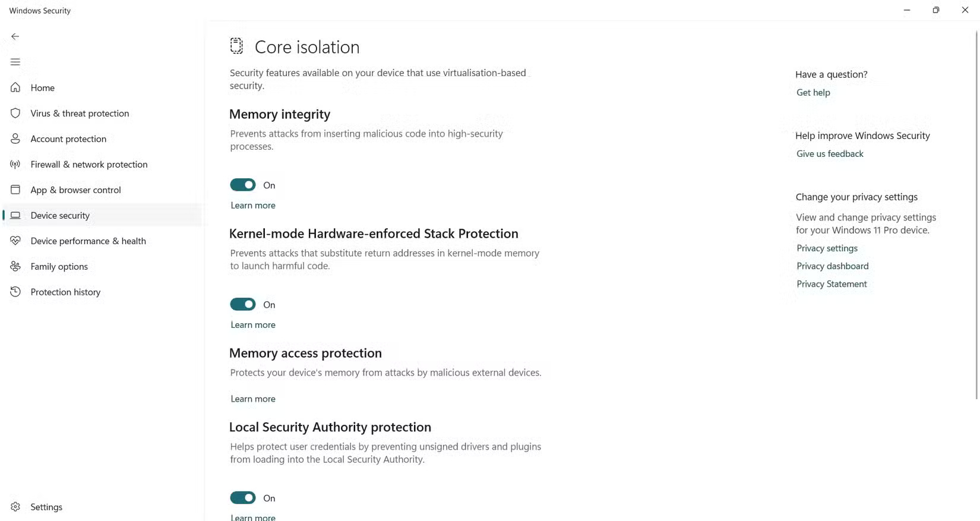Screen dimensions: 980x521
Task: Select Device security in the sidebar
Action: 60,215
